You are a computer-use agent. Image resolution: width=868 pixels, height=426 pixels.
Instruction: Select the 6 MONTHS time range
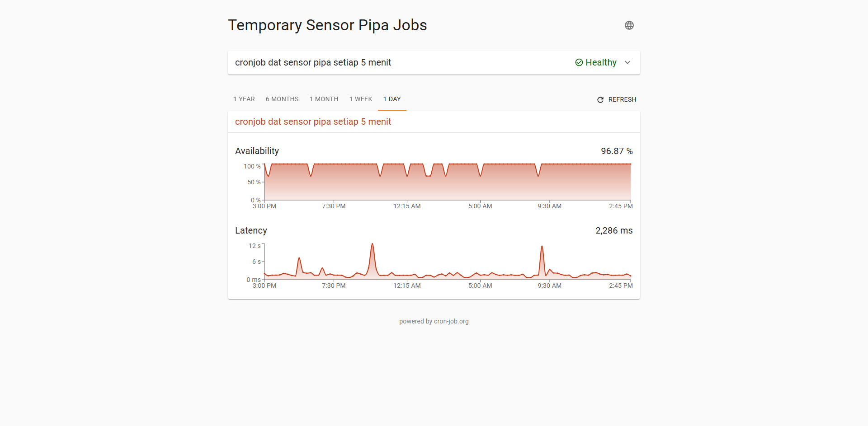click(282, 99)
